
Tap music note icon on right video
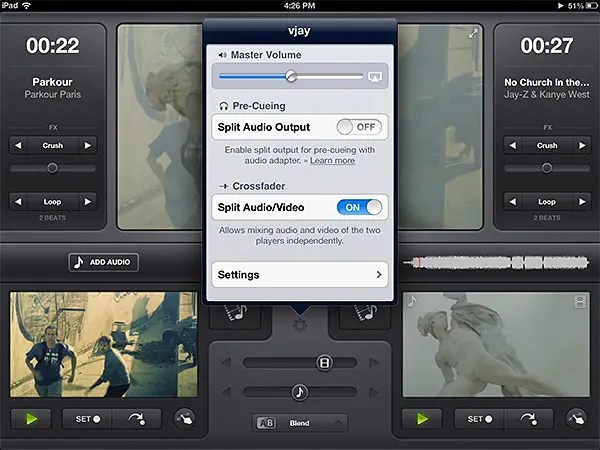click(x=412, y=302)
